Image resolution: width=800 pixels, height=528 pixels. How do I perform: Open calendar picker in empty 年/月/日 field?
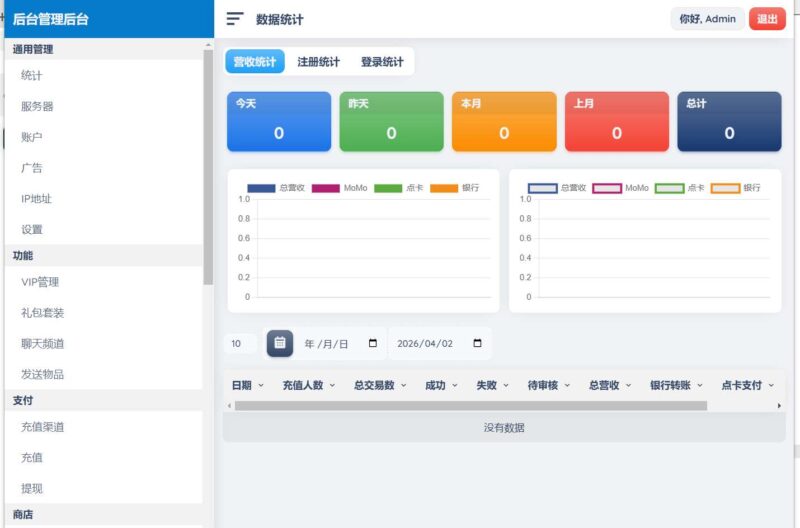(373, 343)
